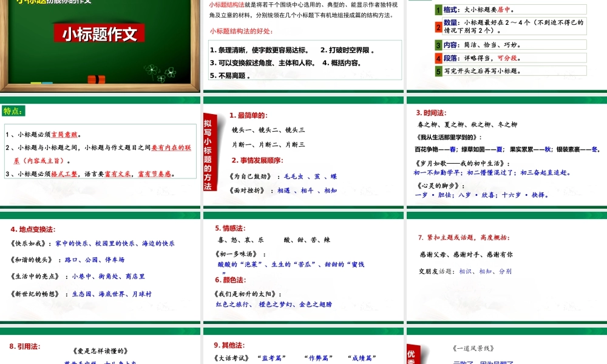This screenshot has height=364, width=607.
Task: Select the heading 4. 地点变换法:
Action: tap(33, 229)
